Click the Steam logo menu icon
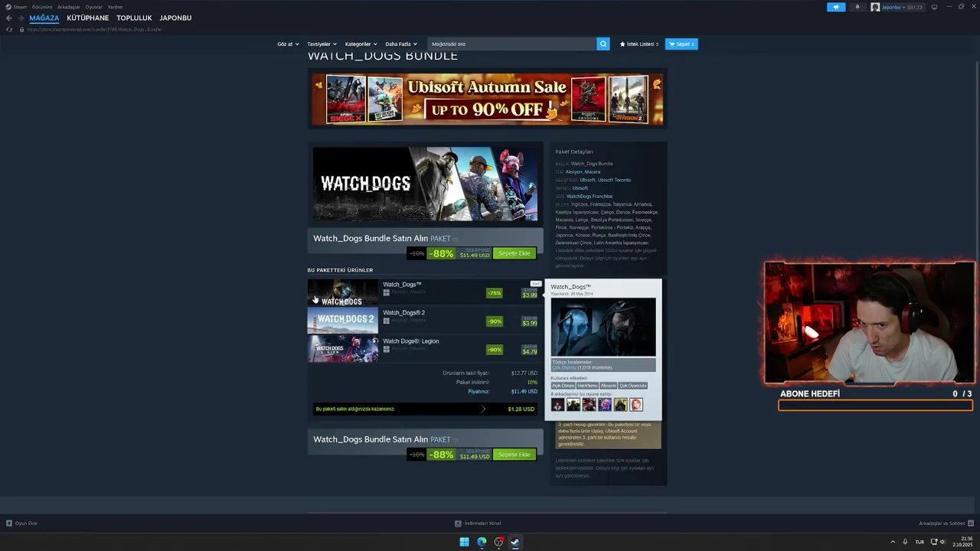980x551 pixels. click(8, 7)
